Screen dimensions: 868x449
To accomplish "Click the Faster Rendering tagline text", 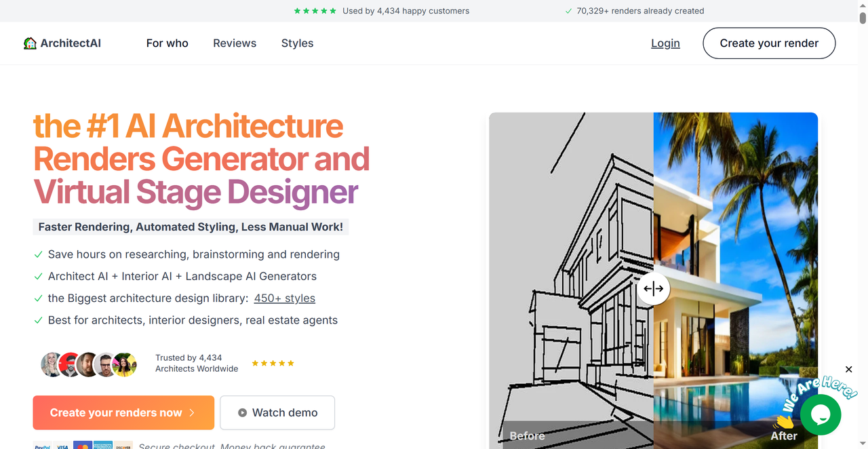I will click(191, 227).
